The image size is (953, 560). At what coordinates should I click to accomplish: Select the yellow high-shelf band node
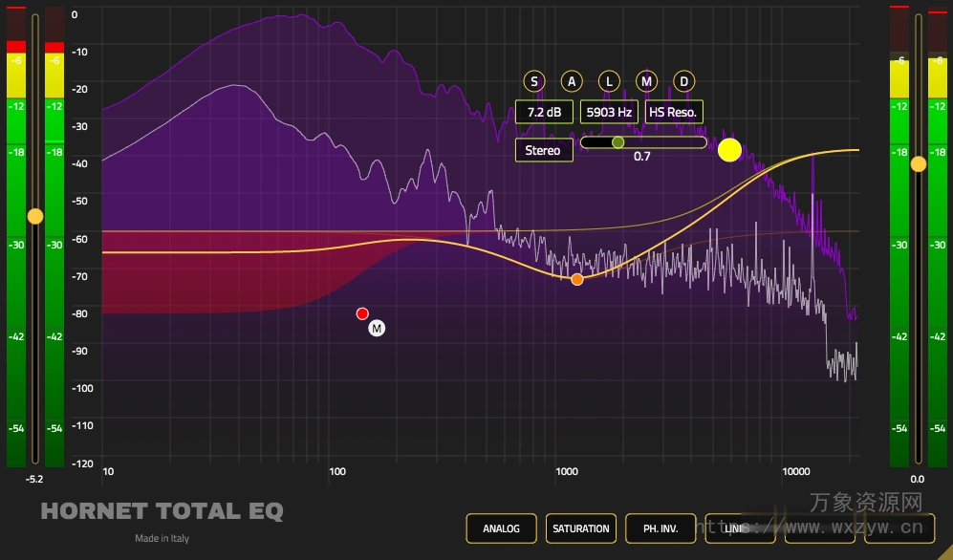point(729,150)
